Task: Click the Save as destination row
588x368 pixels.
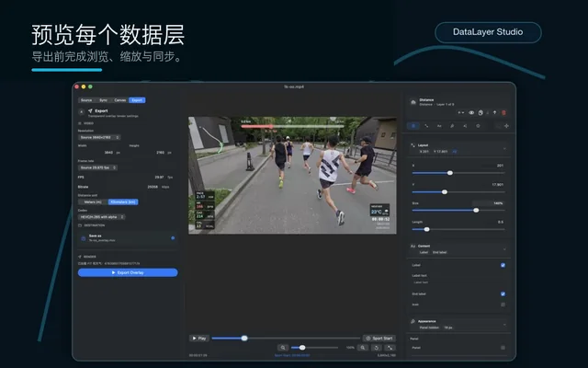Action: pos(128,238)
